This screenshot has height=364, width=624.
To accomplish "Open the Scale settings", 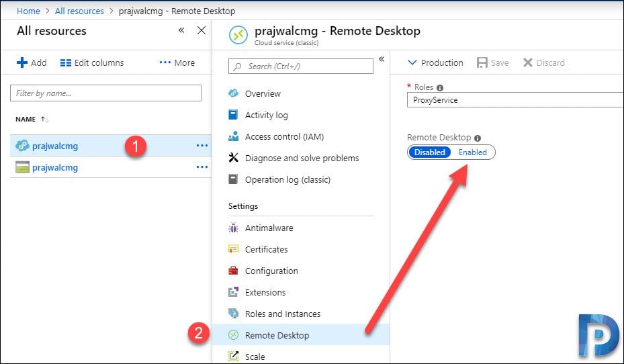I will [x=255, y=357].
